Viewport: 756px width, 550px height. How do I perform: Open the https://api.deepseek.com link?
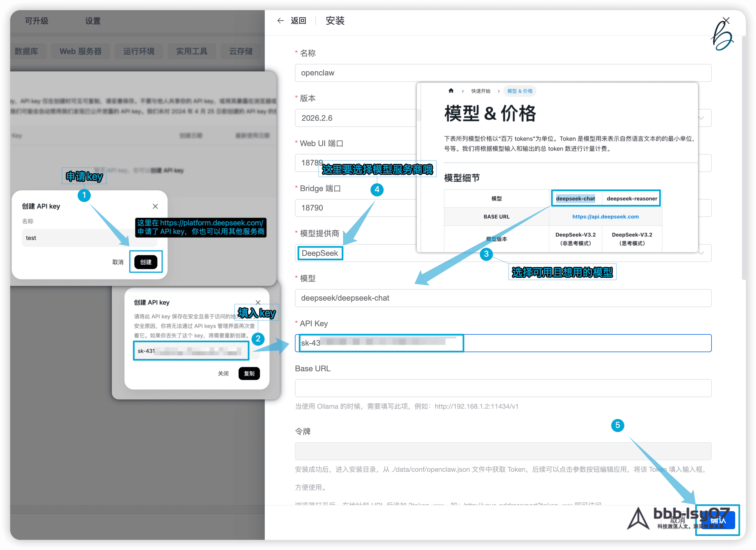[x=605, y=216]
